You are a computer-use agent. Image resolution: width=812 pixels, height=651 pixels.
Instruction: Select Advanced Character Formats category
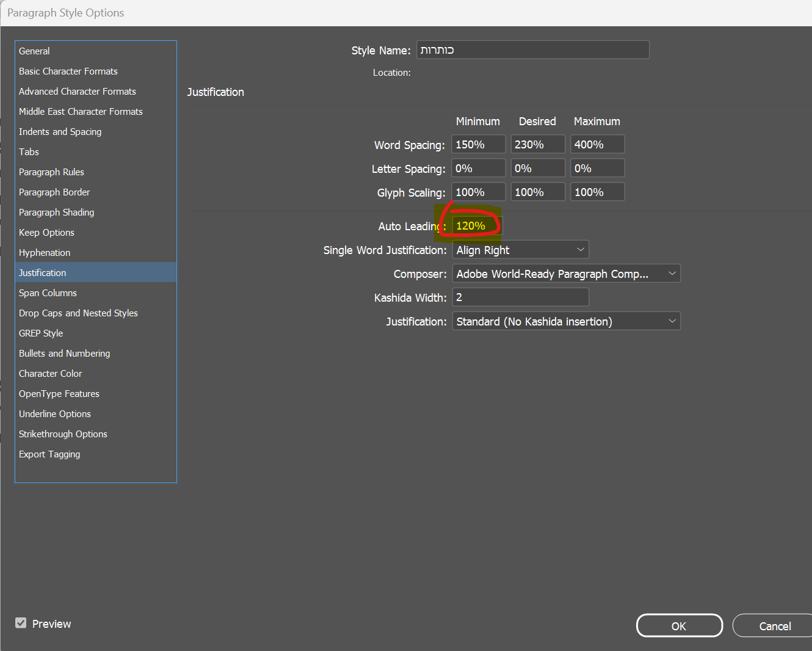[x=96, y=92]
